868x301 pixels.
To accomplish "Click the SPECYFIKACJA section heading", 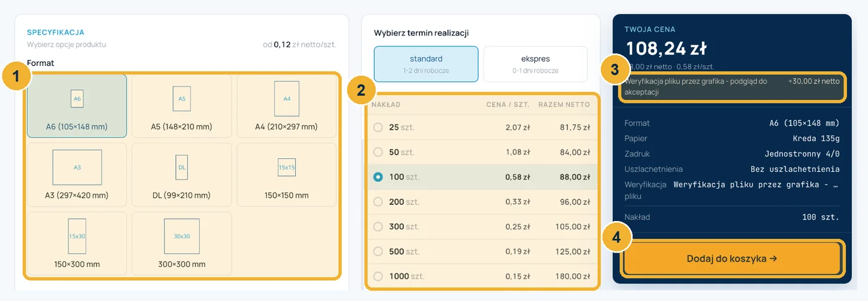I will click(56, 32).
